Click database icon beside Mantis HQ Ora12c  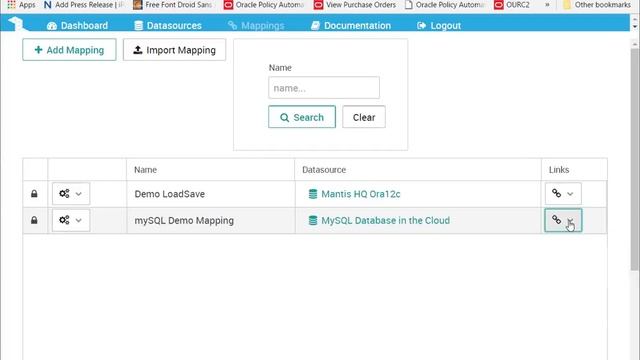click(x=313, y=194)
